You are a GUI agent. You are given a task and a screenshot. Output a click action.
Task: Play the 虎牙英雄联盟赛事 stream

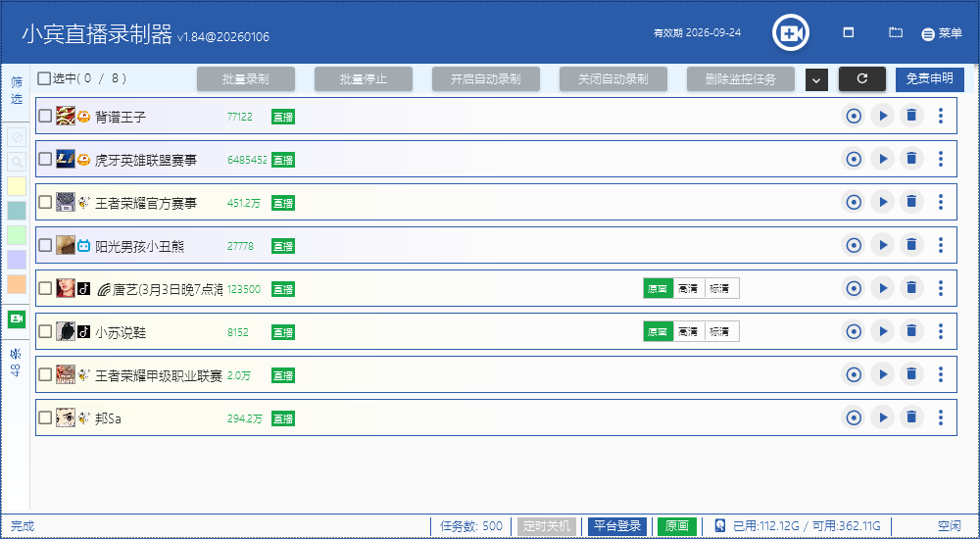(x=882, y=160)
